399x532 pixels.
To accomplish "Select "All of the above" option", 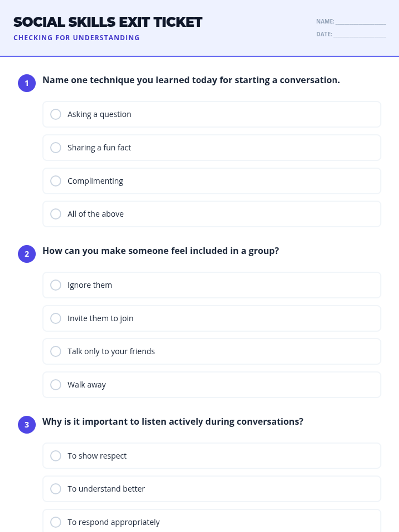I will [x=56, y=214].
